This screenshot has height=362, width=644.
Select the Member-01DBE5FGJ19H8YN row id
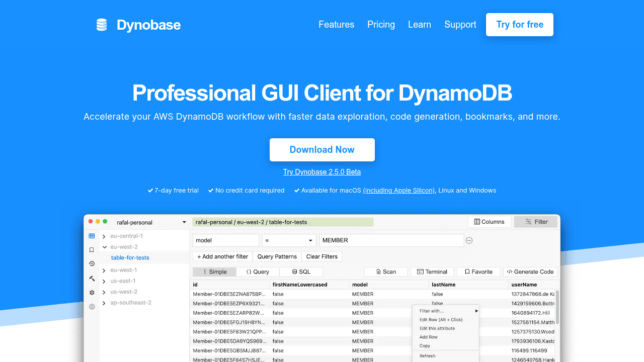point(229,322)
